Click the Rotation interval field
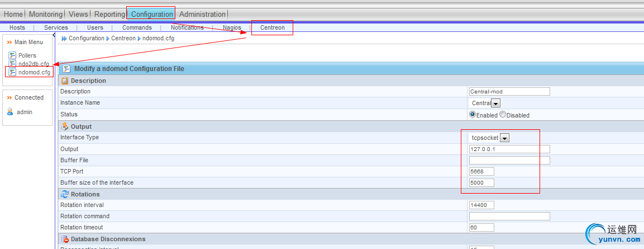The width and height of the screenshot is (644, 249). [x=481, y=205]
